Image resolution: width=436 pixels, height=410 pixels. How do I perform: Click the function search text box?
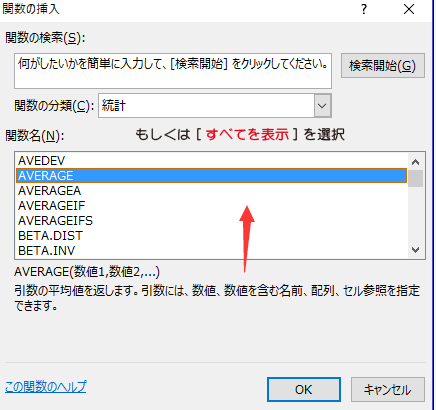(x=173, y=71)
